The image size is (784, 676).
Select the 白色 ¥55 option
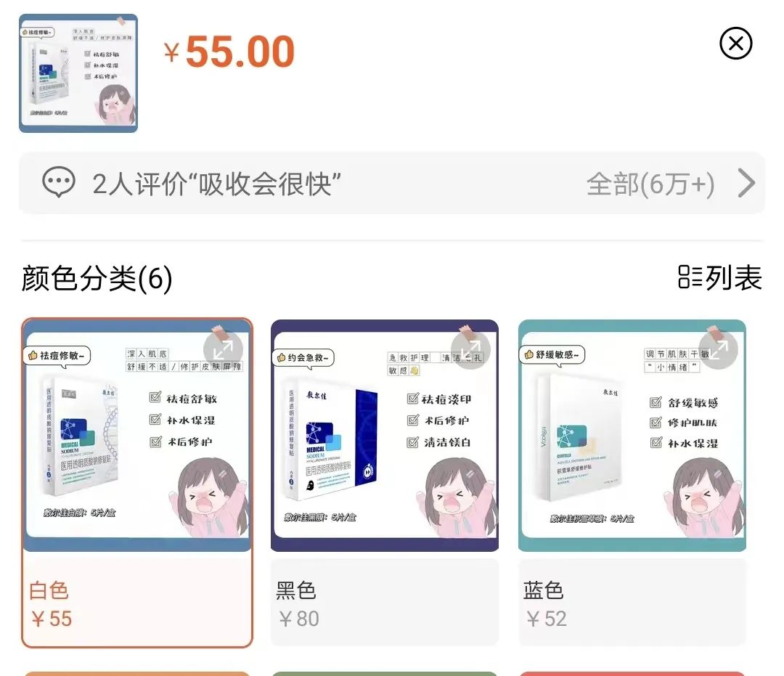pyautogui.click(x=137, y=603)
